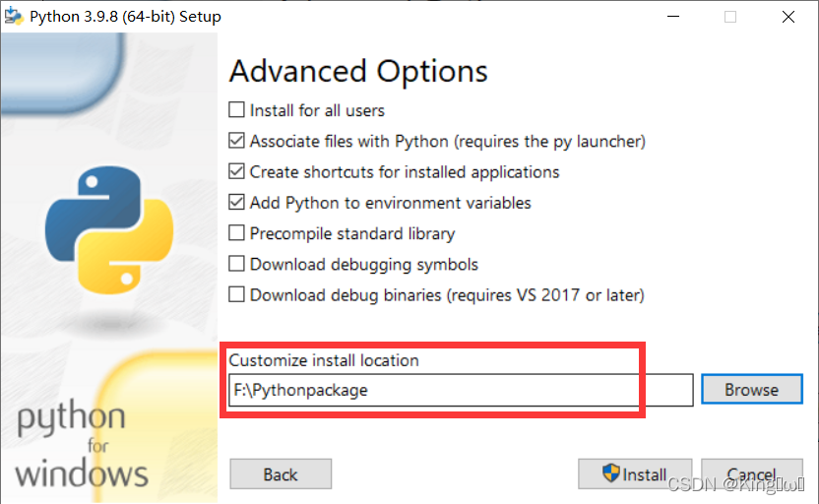The width and height of the screenshot is (819, 504).
Task: Enable Download debugging symbols
Action: (236, 264)
